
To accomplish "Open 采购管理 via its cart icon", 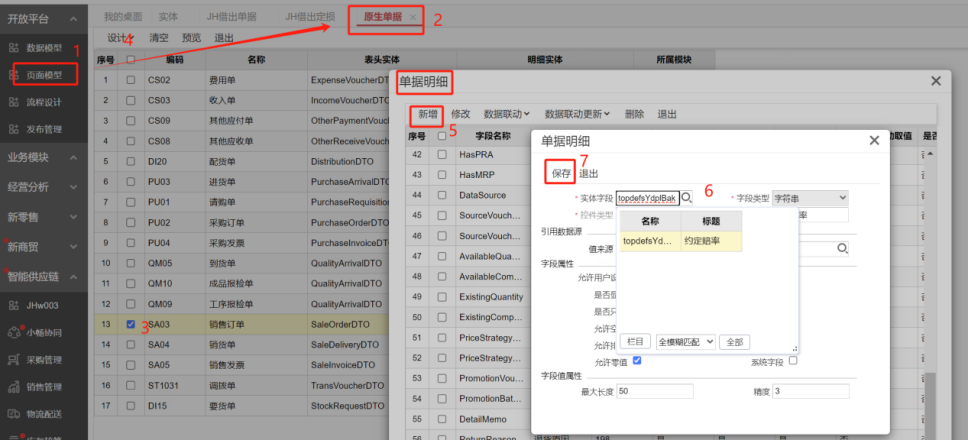I will 14,359.
